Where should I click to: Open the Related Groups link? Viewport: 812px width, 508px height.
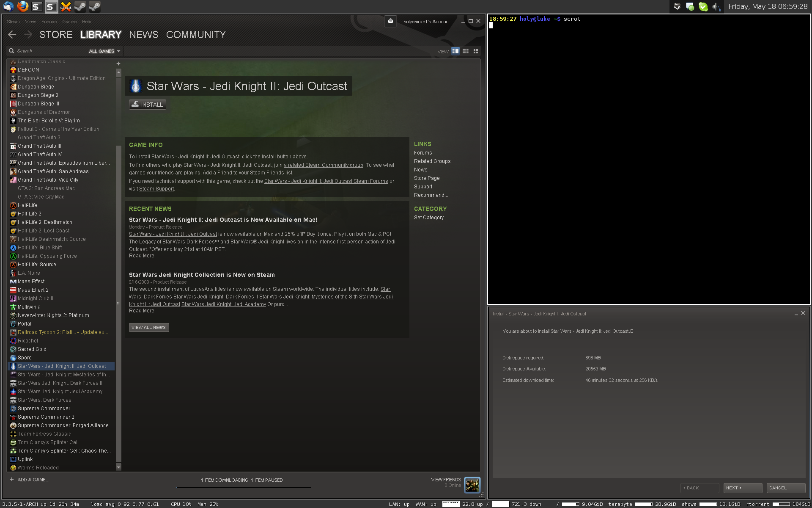click(432, 161)
